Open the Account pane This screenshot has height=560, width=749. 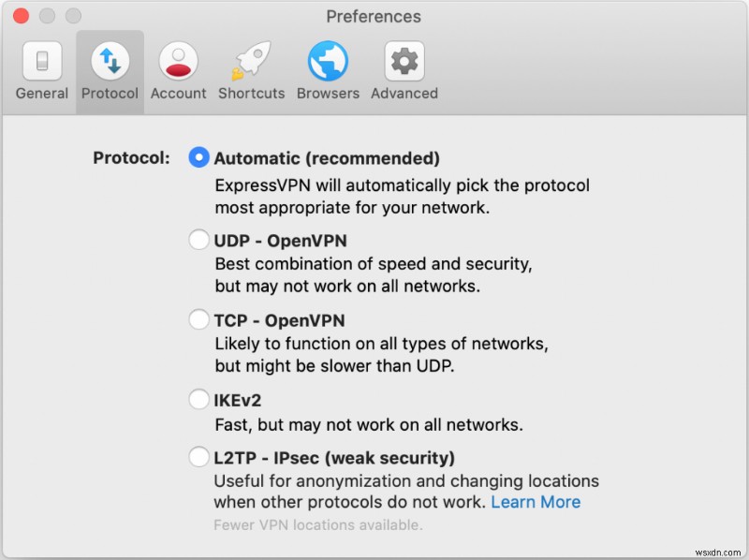[x=178, y=66]
